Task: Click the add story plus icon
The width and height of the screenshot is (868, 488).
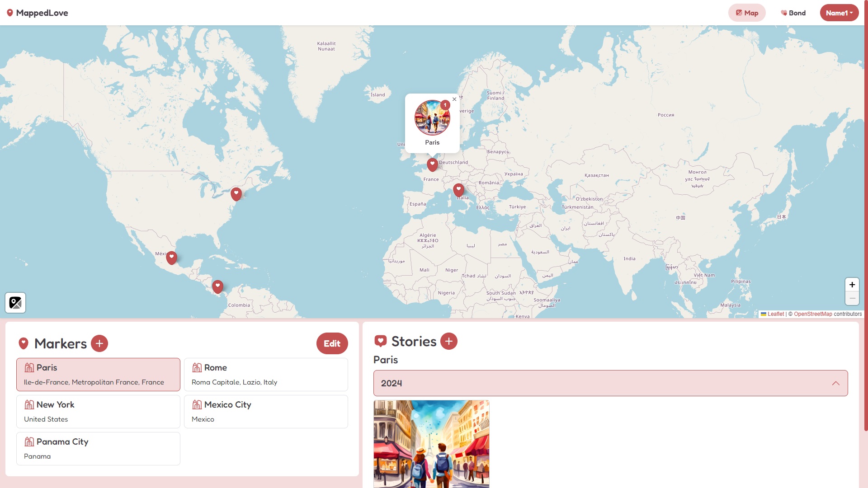Action: (449, 342)
